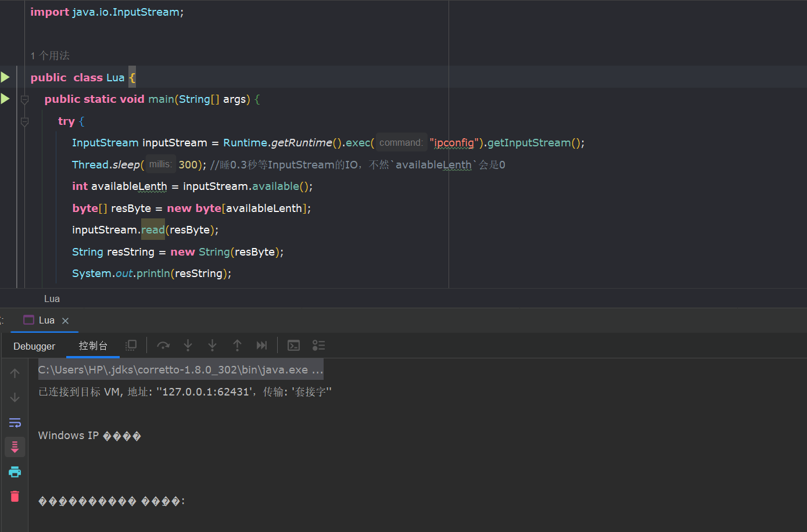Viewport: 807px width, 532px height.
Task: Run main method via gutter arrow
Action: tap(5, 99)
